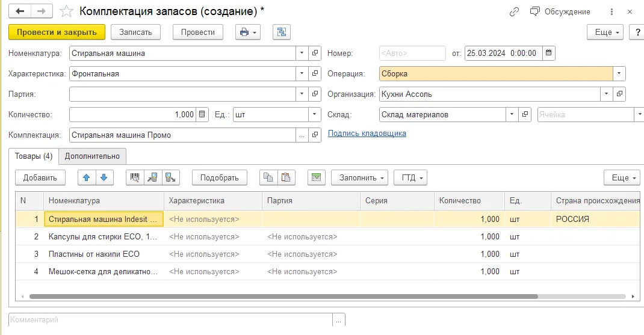The image size is (644, 335).
Task: Open the print dropdown with printer icon
Action: pos(248,32)
